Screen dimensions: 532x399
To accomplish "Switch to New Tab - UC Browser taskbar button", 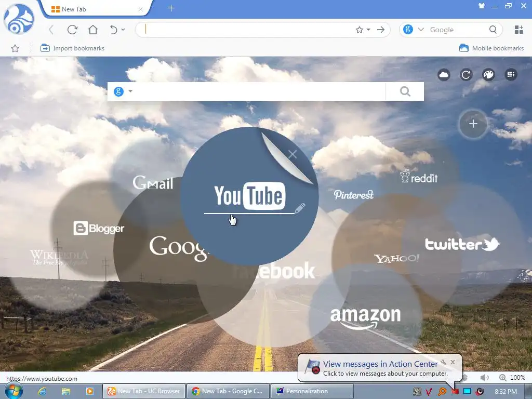I will [144, 391].
